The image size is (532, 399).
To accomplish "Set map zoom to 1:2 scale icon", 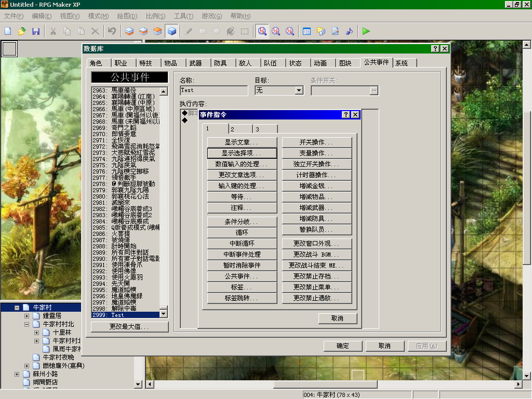I will (276, 31).
